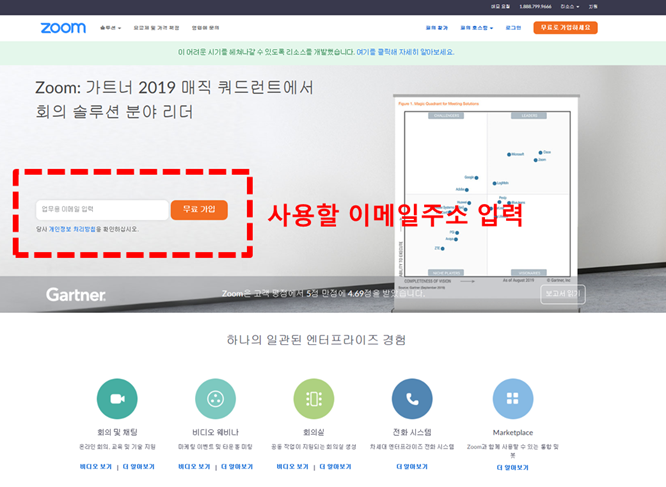Screen dimensions: 666x487
Task: Click the Zoom logo
Action: [63, 28]
